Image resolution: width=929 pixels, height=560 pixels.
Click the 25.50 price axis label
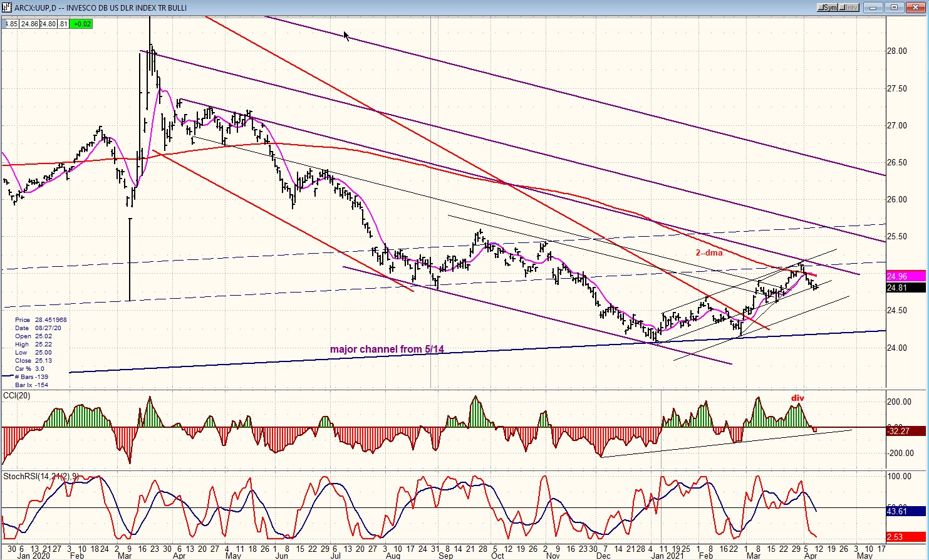coord(897,237)
